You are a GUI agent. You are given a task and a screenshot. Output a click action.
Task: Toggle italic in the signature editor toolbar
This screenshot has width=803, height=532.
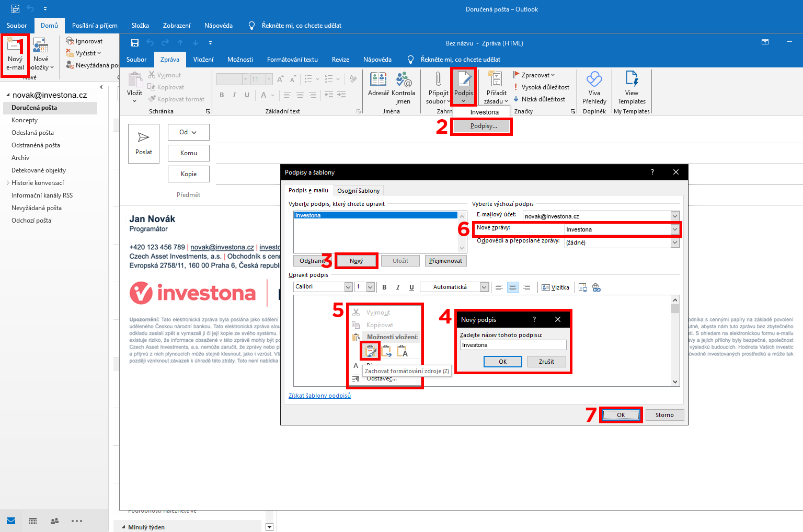click(398, 287)
